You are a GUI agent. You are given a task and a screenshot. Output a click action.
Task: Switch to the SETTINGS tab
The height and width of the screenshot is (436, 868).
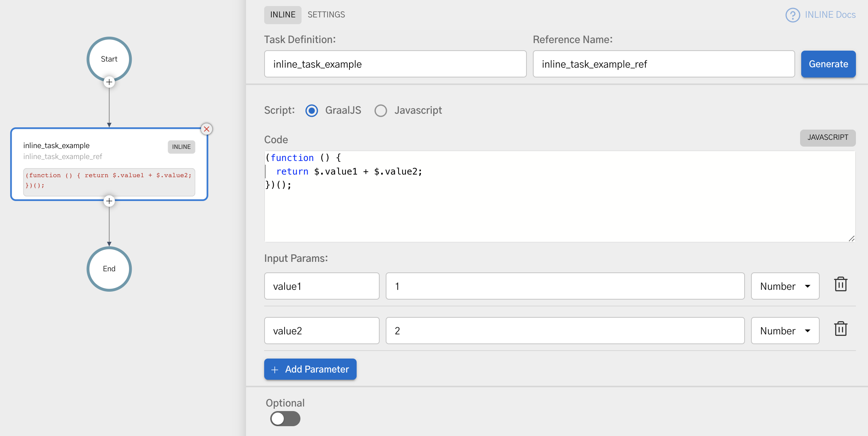coord(326,15)
